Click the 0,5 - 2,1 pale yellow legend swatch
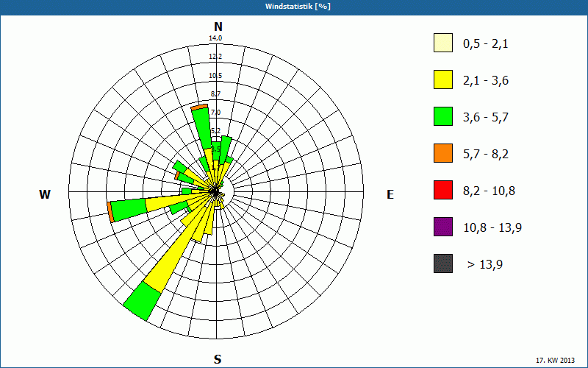 pyautogui.click(x=443, y=43)
